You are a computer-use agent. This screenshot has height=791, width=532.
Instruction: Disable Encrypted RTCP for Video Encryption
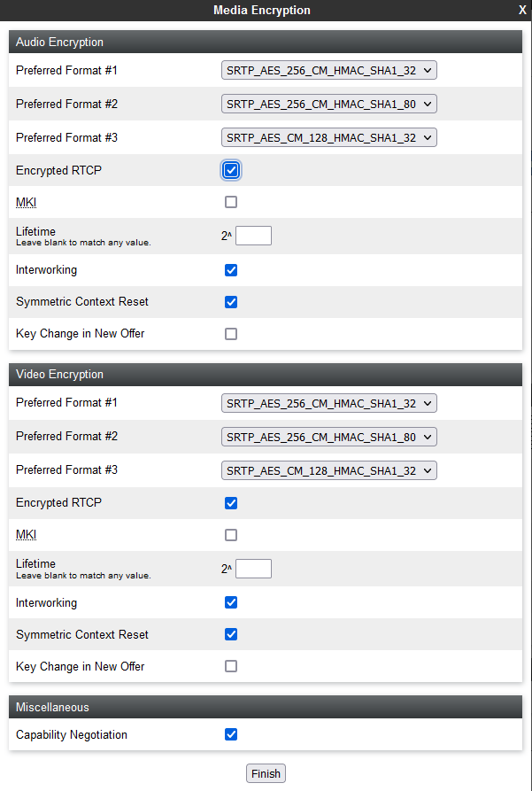point(231,502)
